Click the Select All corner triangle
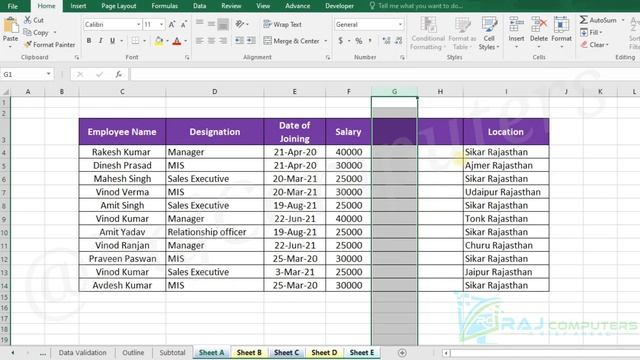 click(x=5, y=91)
